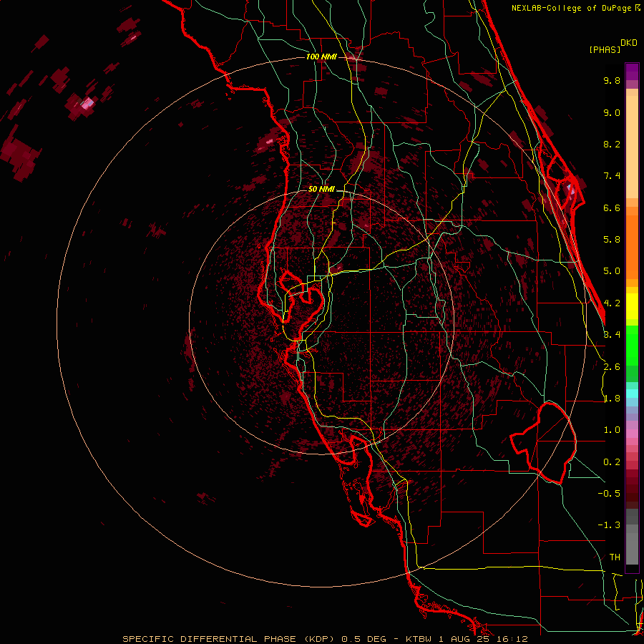Image resolution: width=644 pixels, height=644 pixels.
Task: Click the 0.2 value on the scale
Action: 612,462
